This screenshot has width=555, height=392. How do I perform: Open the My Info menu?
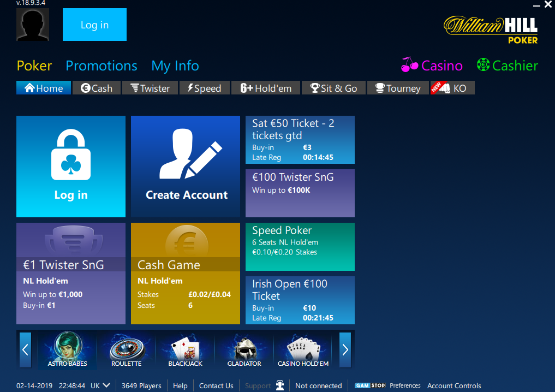(x=175, y=66)
